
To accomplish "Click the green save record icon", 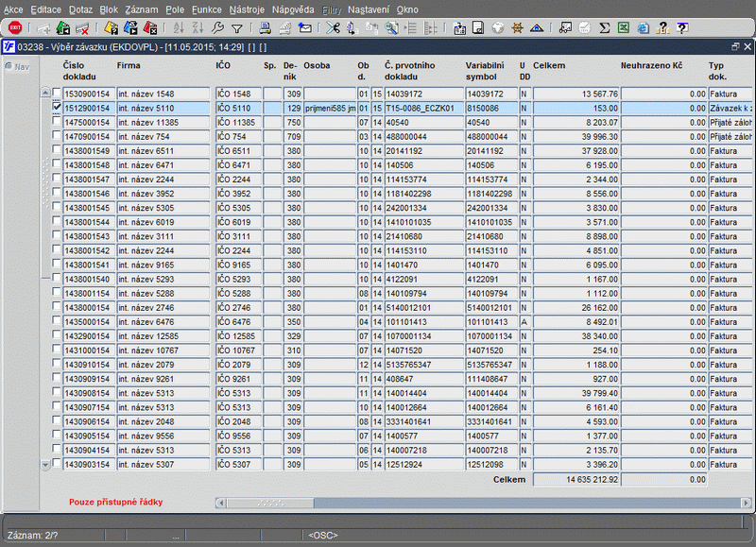I will [62, 28].
